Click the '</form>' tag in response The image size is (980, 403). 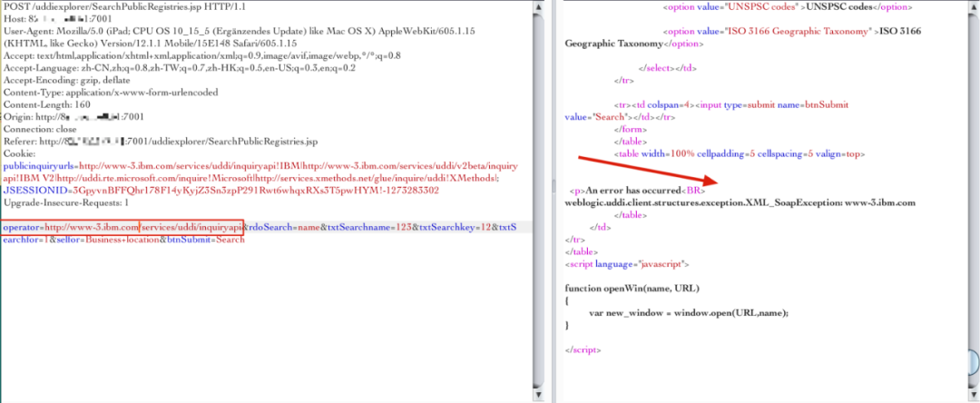coord(629,129)
